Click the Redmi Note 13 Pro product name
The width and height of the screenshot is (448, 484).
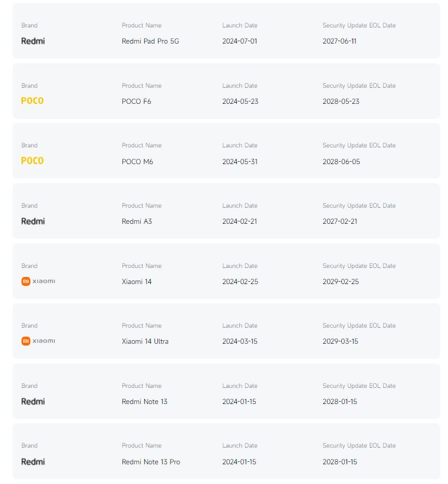pos(151,462)
